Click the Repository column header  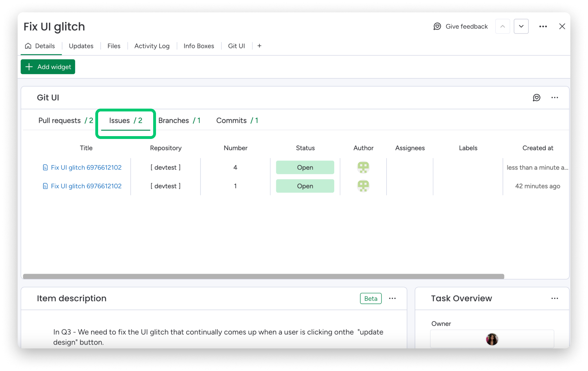point(166,148)
